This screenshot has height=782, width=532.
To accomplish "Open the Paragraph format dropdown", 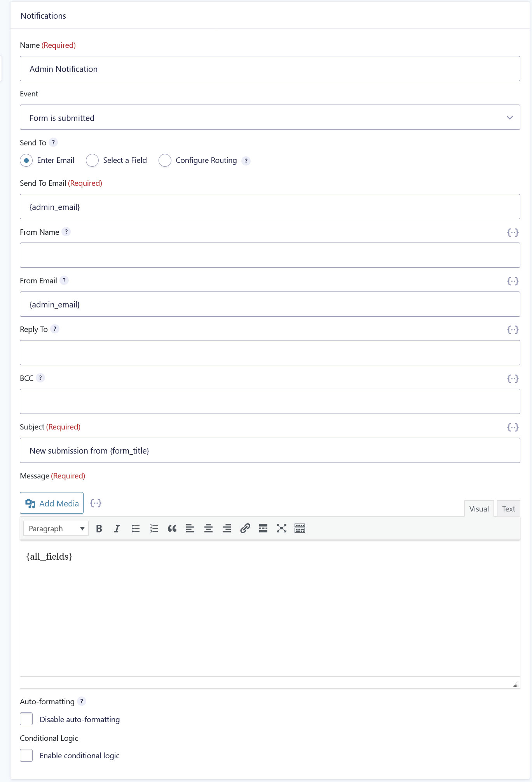I will pos(56,529).
